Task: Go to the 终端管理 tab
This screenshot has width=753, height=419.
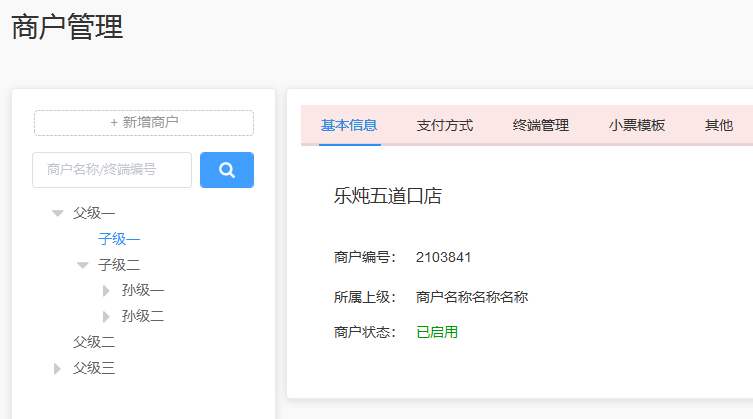Action: tap(541, 126)
